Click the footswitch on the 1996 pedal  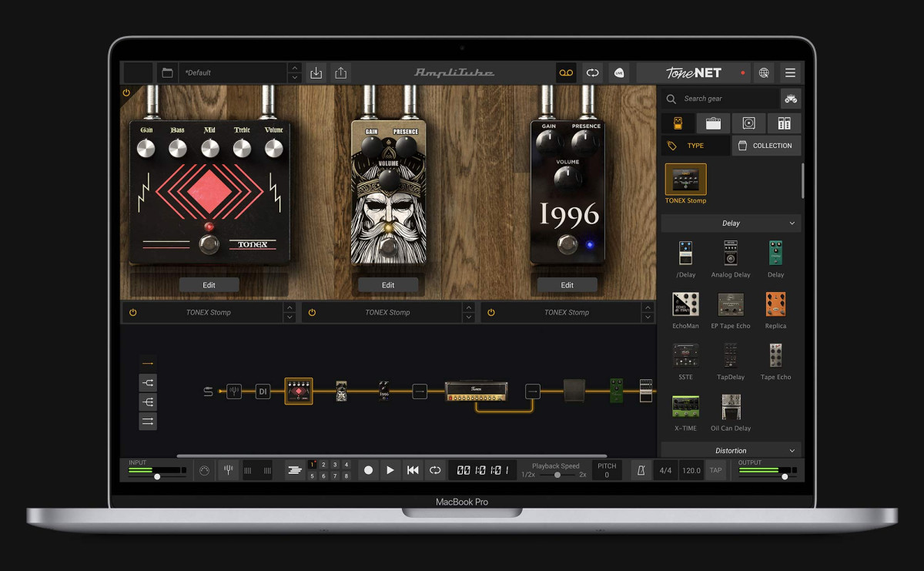(x=567, y=245)
